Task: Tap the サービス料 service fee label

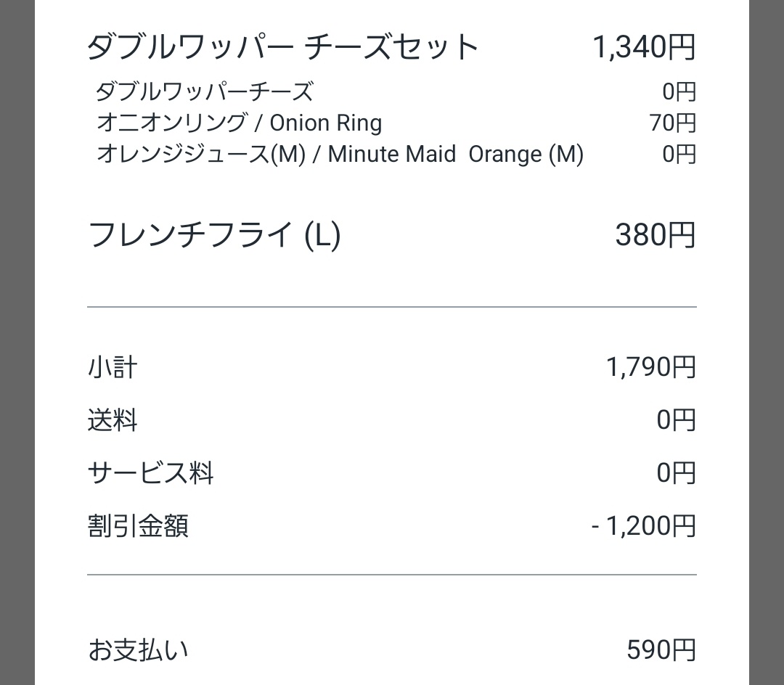Action: point(150,473)
